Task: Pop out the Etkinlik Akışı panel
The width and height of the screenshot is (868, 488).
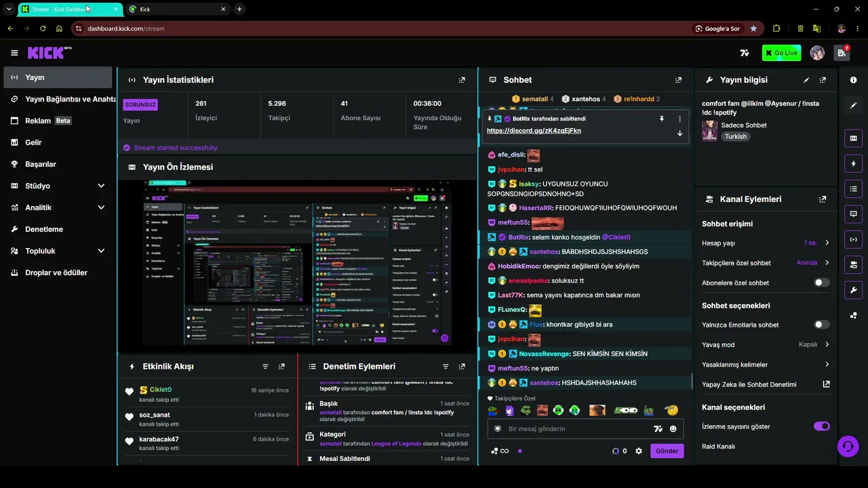Action: pos(281,367)
